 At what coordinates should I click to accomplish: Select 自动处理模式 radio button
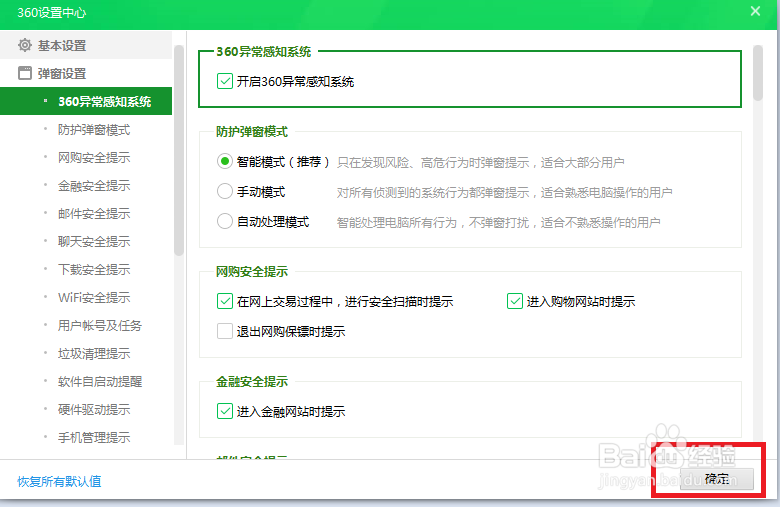pyautogui.click(x=225, y=221)
